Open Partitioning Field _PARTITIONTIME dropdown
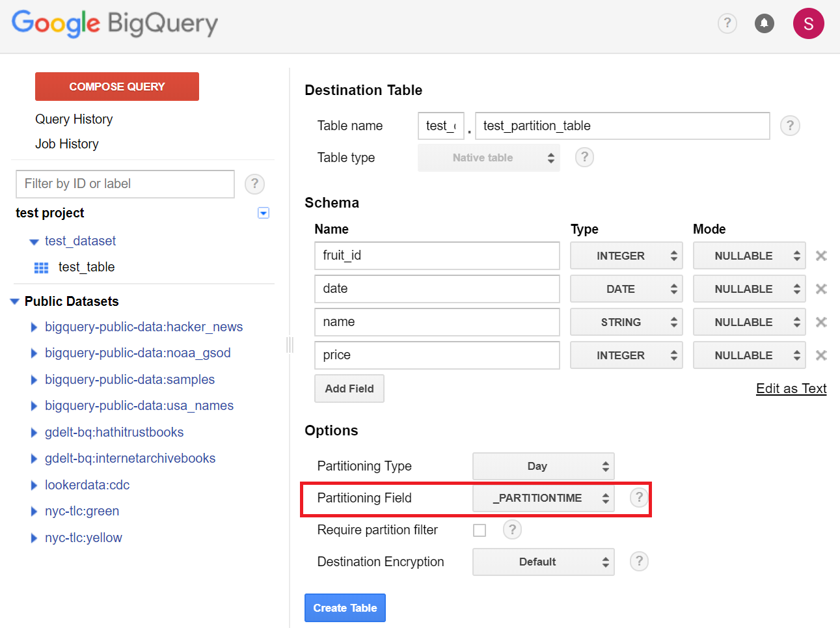 pos(543,498)
